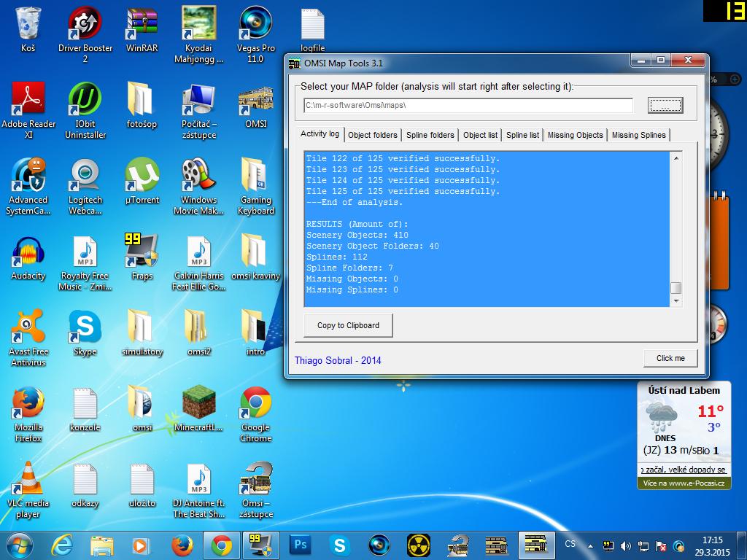Open the Vegas Pro 11.0 shortcut
747x560 pixels.
[255, 26]
